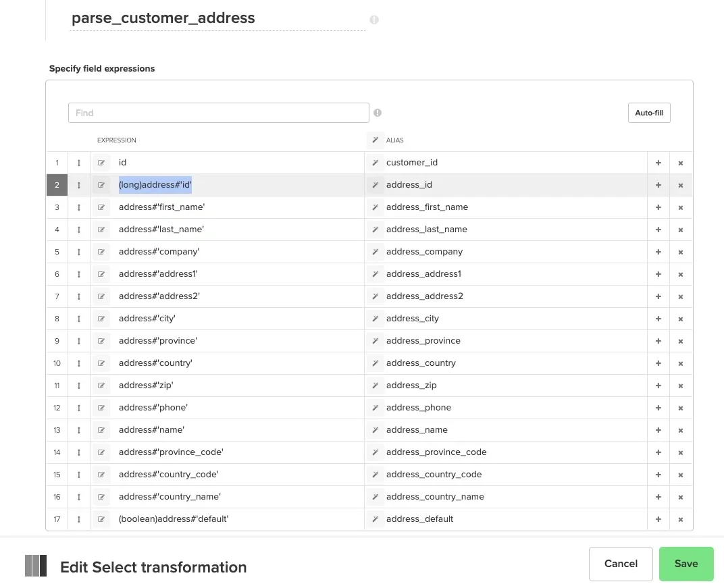Screen dimensions: 724x588
Task: Insert new field below address_zip using plus
Action: pyautogui.click(x=658, y=385)
